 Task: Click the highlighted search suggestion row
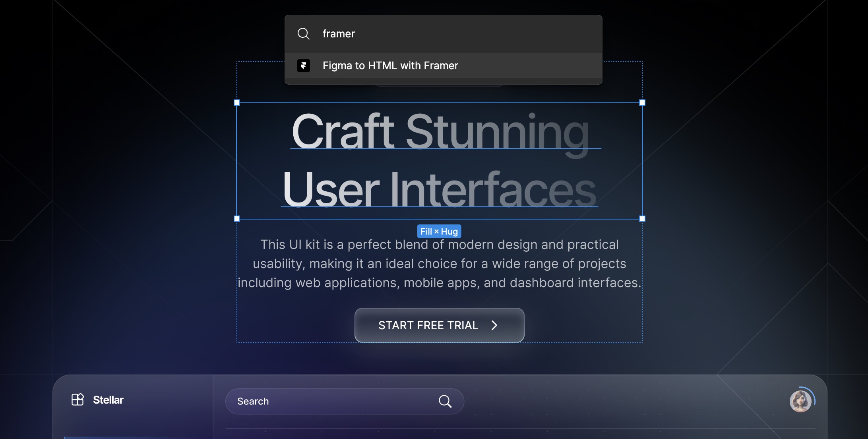(x=443, y=66)
